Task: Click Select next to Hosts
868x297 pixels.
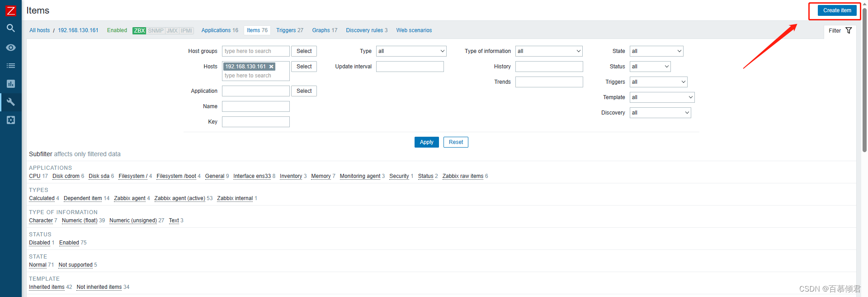Action: point(304,67)
